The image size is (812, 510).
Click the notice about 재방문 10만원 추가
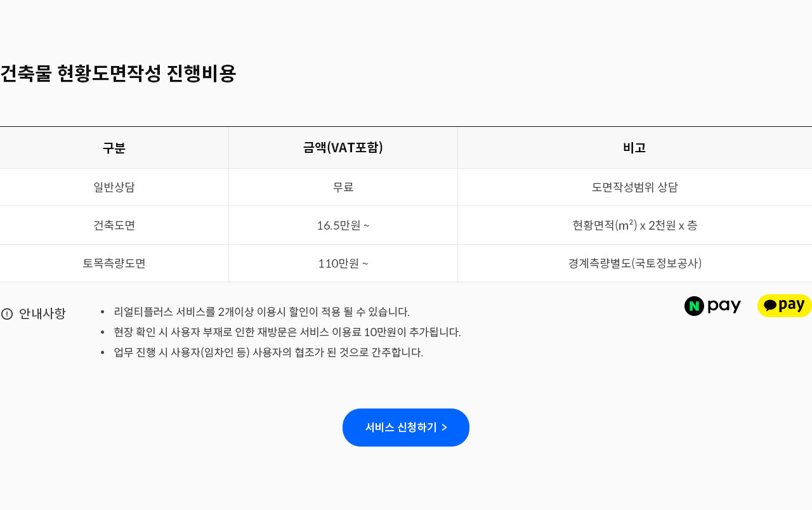287,332
